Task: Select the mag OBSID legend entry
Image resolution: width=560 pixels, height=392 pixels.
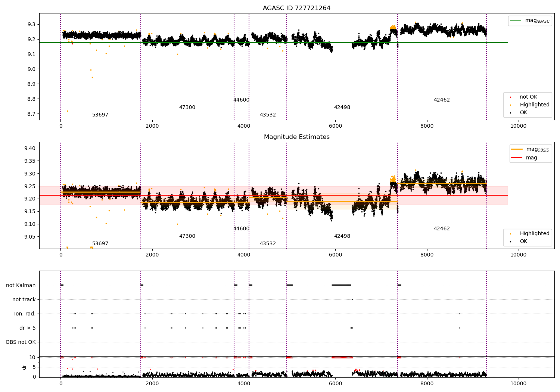Action: pyautogui.click(x=530, y=149)
